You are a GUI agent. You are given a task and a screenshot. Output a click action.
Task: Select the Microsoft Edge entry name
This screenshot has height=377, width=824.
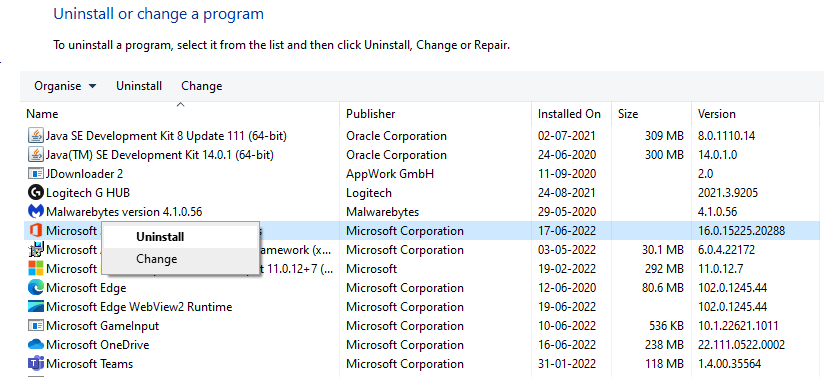86,288
